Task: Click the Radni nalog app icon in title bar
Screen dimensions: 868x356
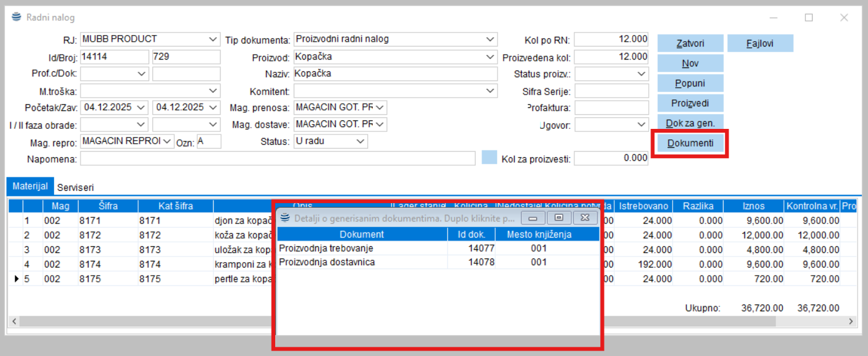Action: coord(16,17)
